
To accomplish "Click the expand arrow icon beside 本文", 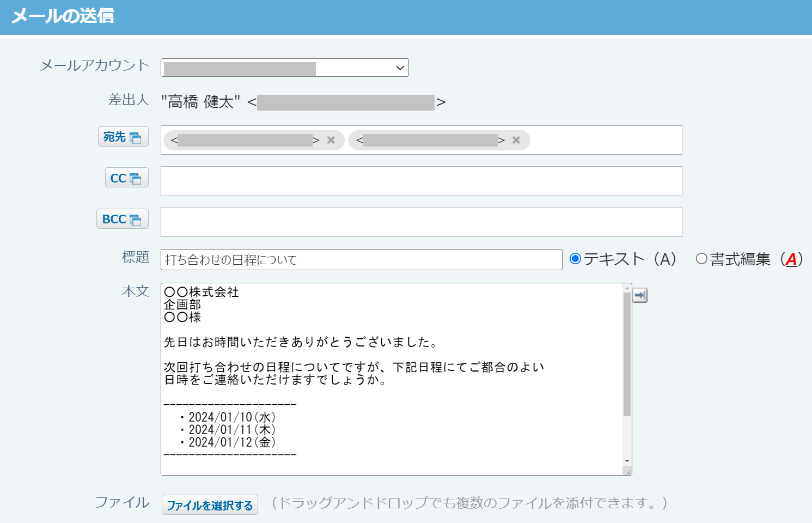I will coord(640,295).
